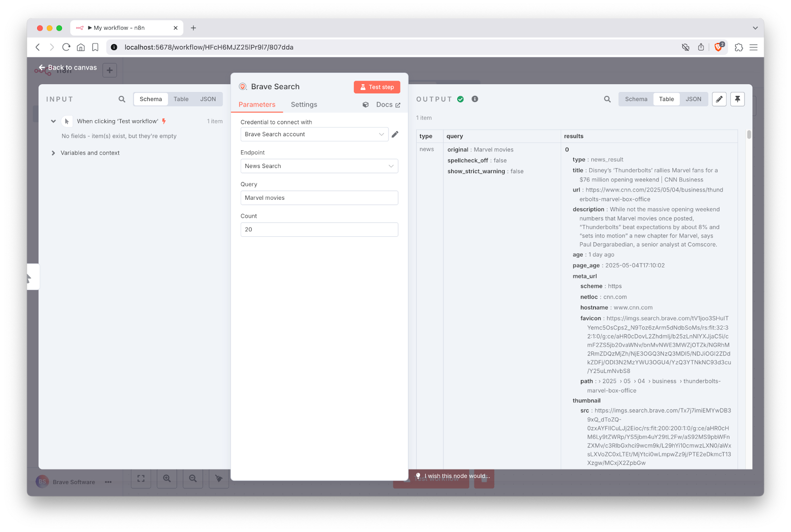Search the output panel data
This screenshot has height=532, width=791.
click(x=607, y=99)
